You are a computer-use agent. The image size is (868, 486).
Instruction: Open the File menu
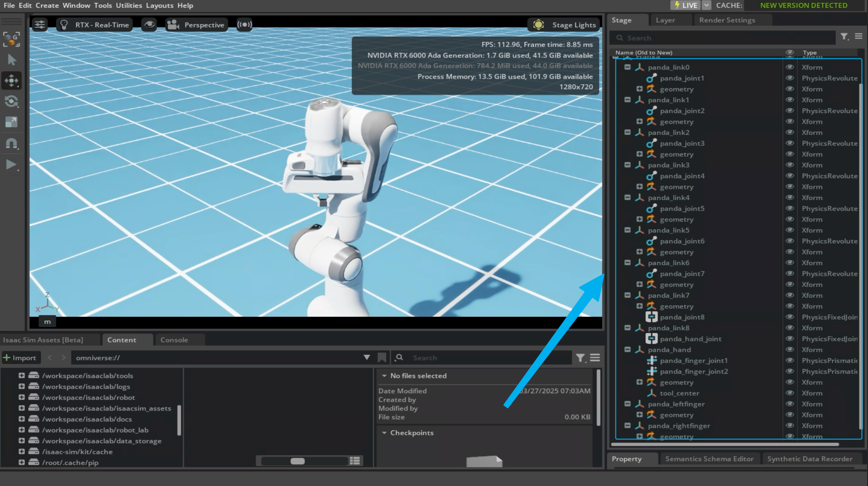click(9, 5)
